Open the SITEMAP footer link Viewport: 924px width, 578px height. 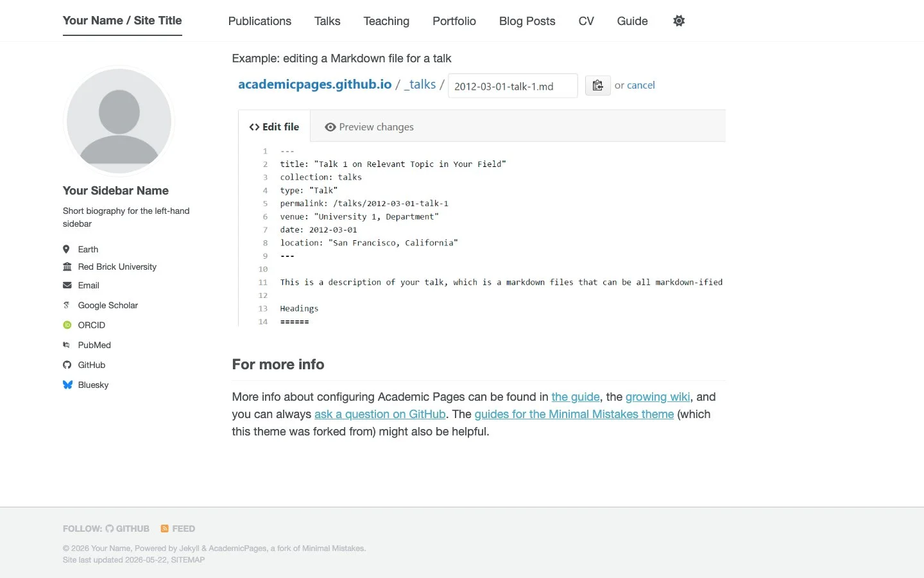coord(188,560)
